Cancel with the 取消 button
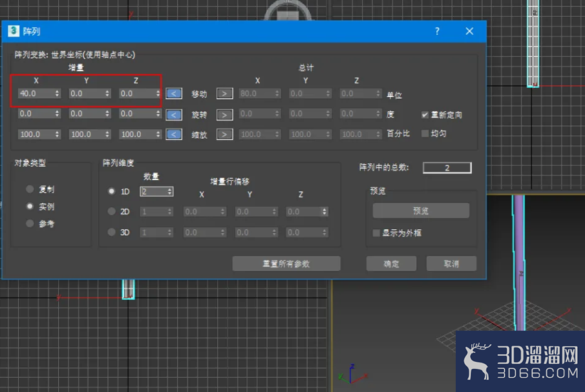Viewport: 585px width, 392px height. click(451, 263)
